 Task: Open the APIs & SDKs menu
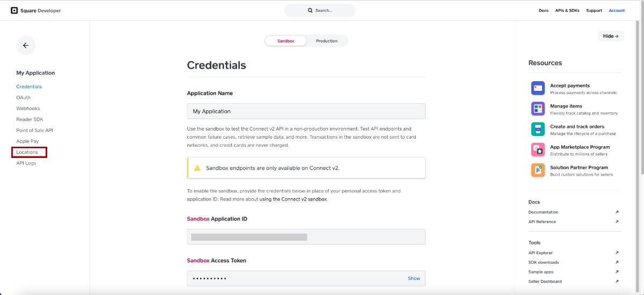567,10
